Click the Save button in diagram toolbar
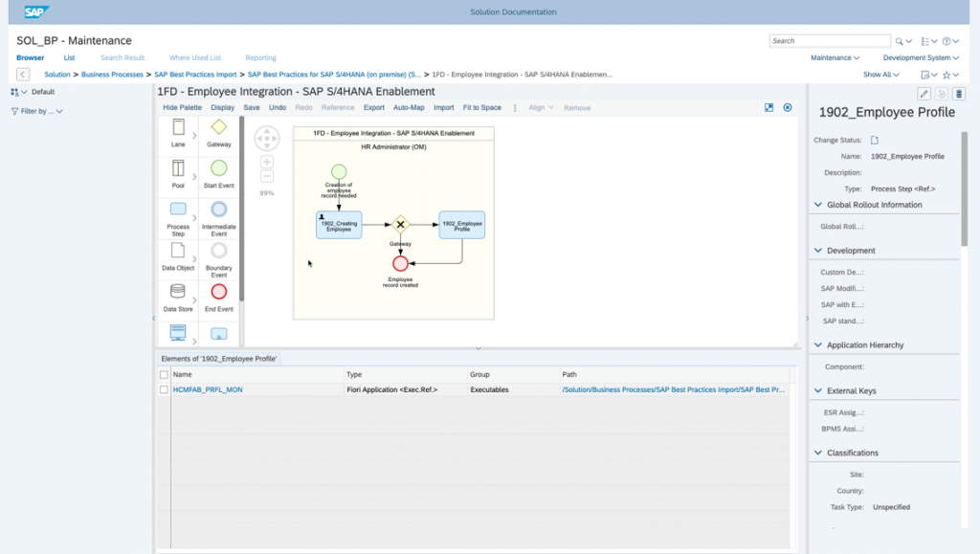 [252, 107]
